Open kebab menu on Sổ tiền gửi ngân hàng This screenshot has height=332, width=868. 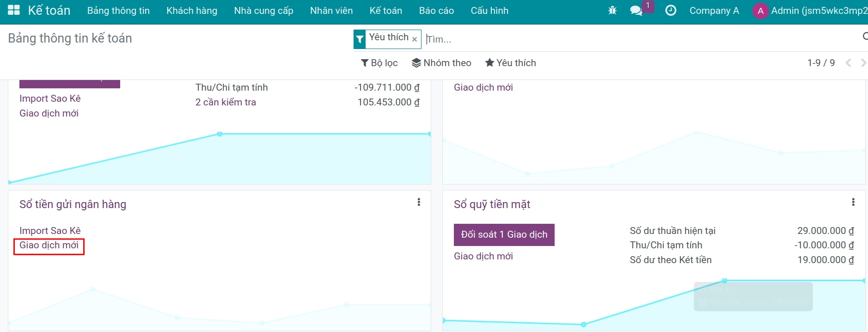coord(419,202)
